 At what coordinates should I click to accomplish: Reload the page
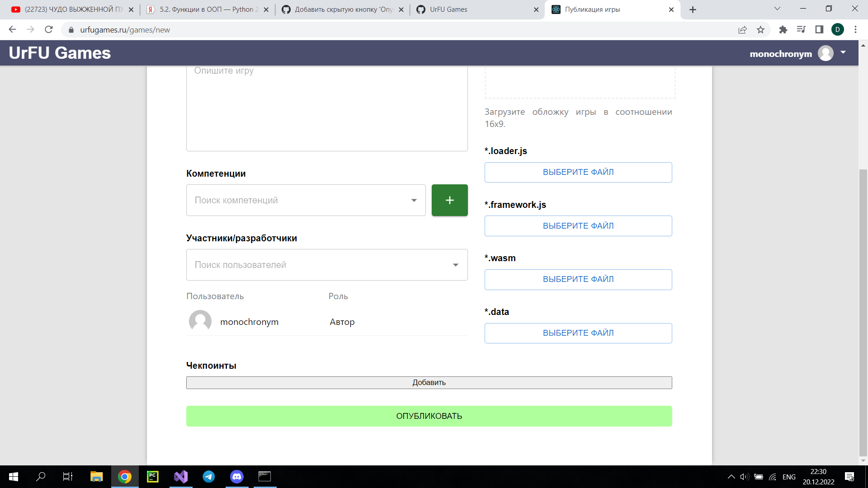pos(49,30)
